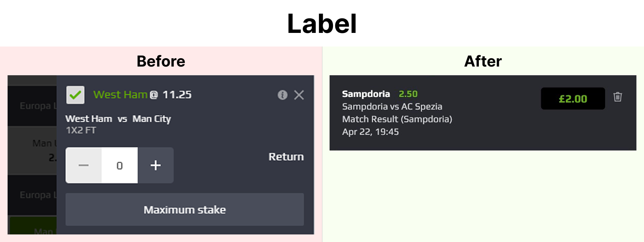Viewport: 644px width, 242px height.
Task: Click the After heading
Action: 483,61
